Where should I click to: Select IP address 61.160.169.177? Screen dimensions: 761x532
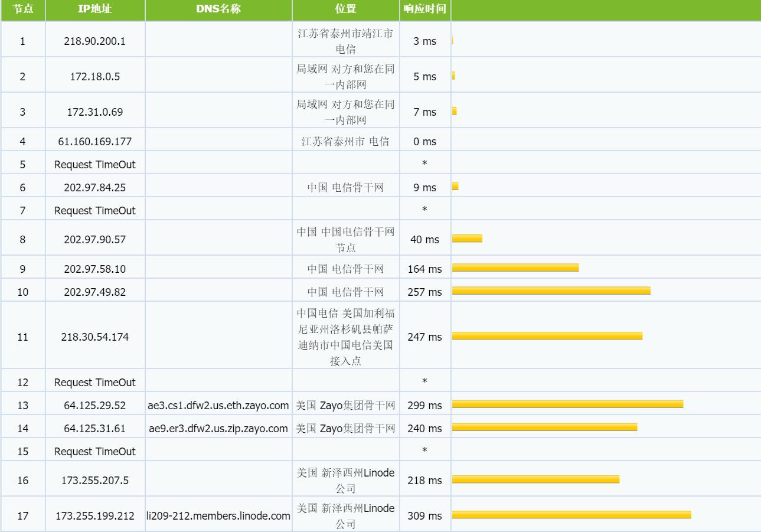95,142
